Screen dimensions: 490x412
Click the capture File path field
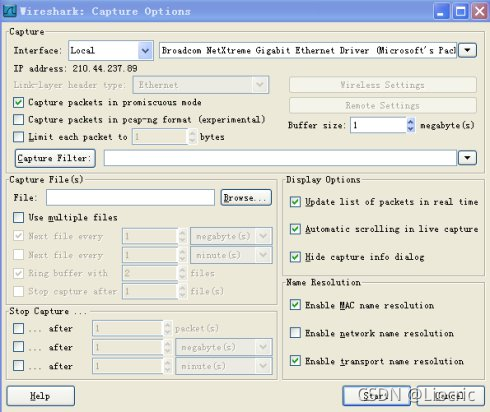point(130,197)
